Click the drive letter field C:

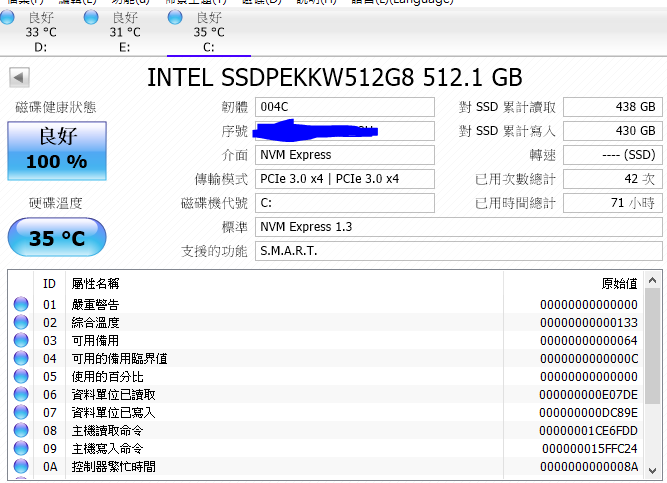[345, 203]
